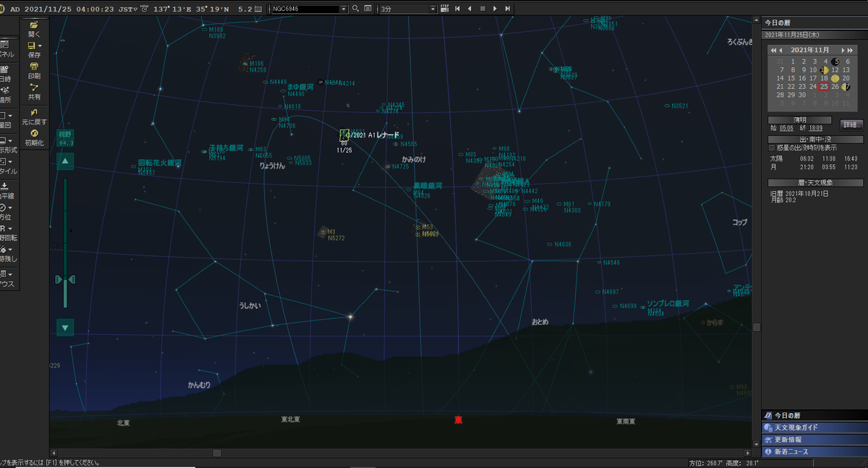Click the NOW clock icon
868x468 pixels.
tap(145, 9)
